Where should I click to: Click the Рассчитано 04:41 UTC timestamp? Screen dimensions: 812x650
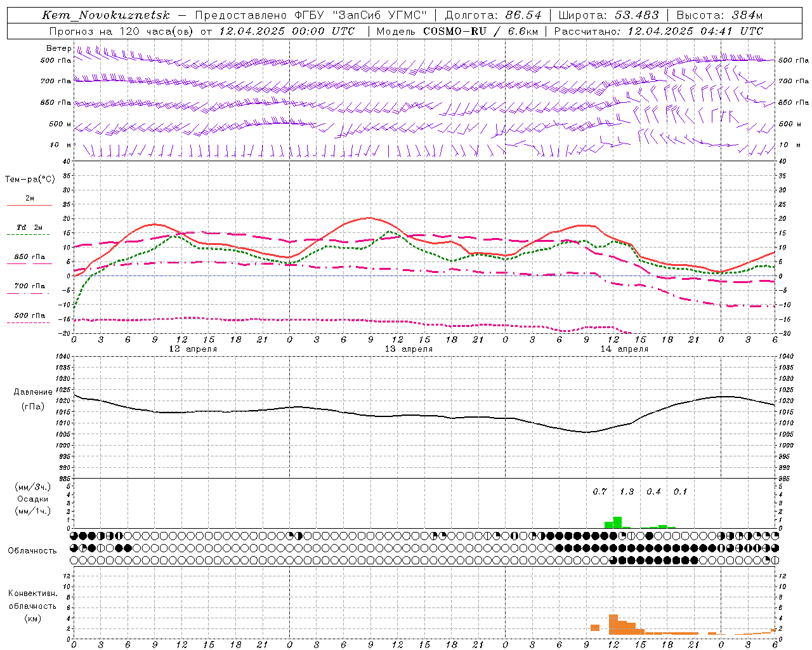(x=658, y=31)
